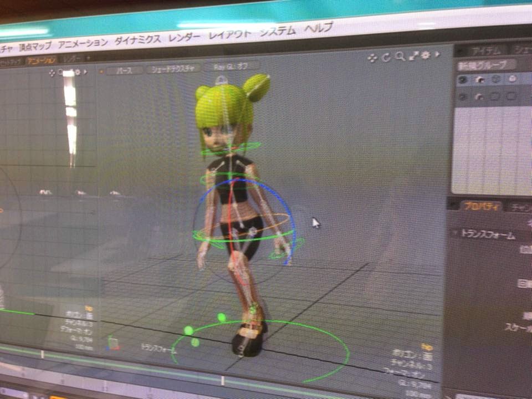Screen dimensions: 532x399
Task: Click the トランスフォーム label in viewport
Action: (x=159, y=348)
